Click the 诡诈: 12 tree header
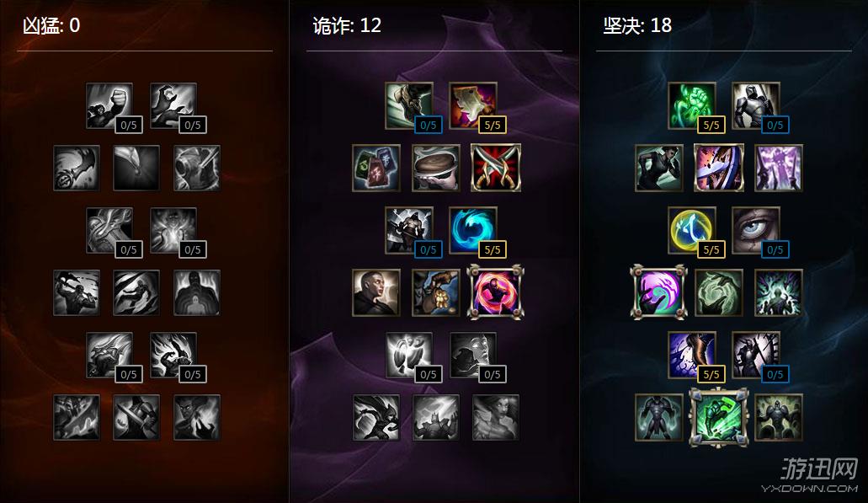This screenshot has width=868, height=503. coord(347,25)
